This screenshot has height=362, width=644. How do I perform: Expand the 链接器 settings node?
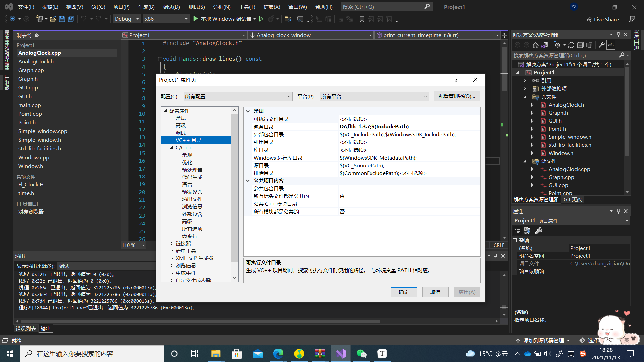coord(171,243)
